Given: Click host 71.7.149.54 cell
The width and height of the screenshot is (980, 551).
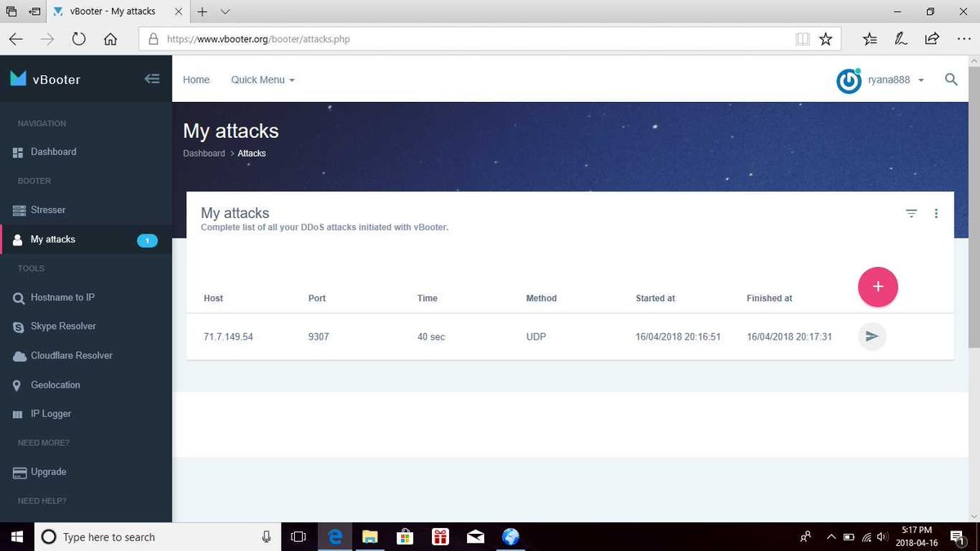Looking at the screenshot, I should point(228,337).
